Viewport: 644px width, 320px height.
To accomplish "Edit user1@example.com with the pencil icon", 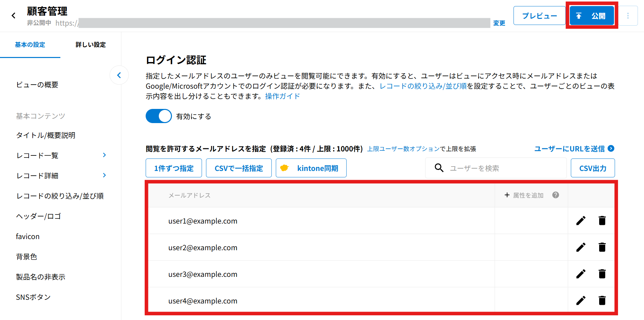I will pyautogui.click(x=581, y=221).
